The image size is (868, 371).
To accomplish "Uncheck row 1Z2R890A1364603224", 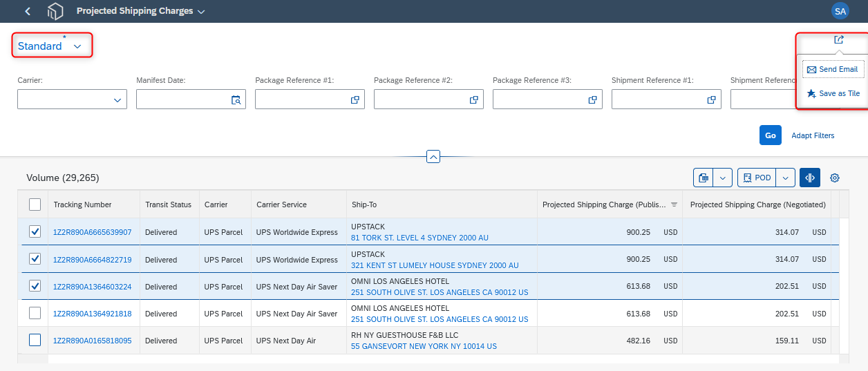I will point(35,286).
